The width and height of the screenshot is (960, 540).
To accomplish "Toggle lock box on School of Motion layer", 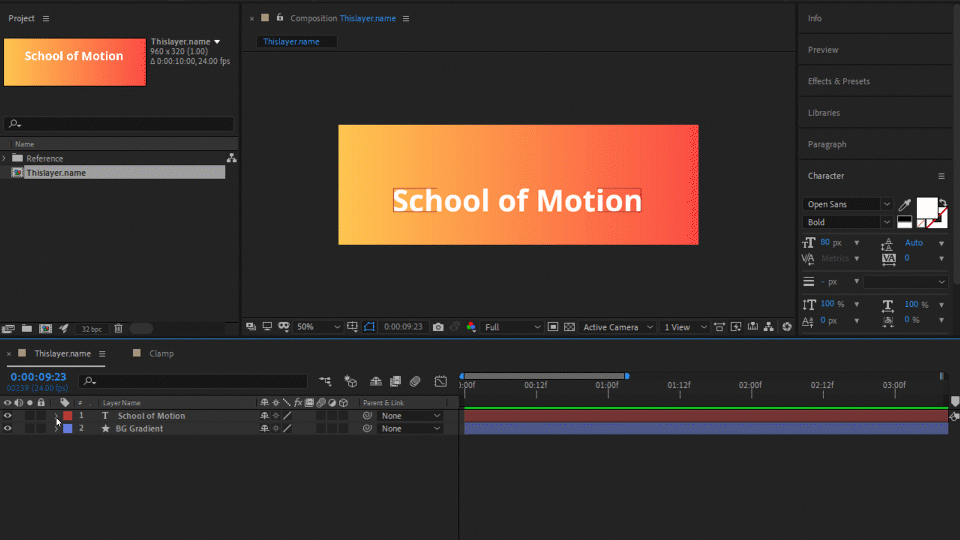I will [x=41, y=416].
